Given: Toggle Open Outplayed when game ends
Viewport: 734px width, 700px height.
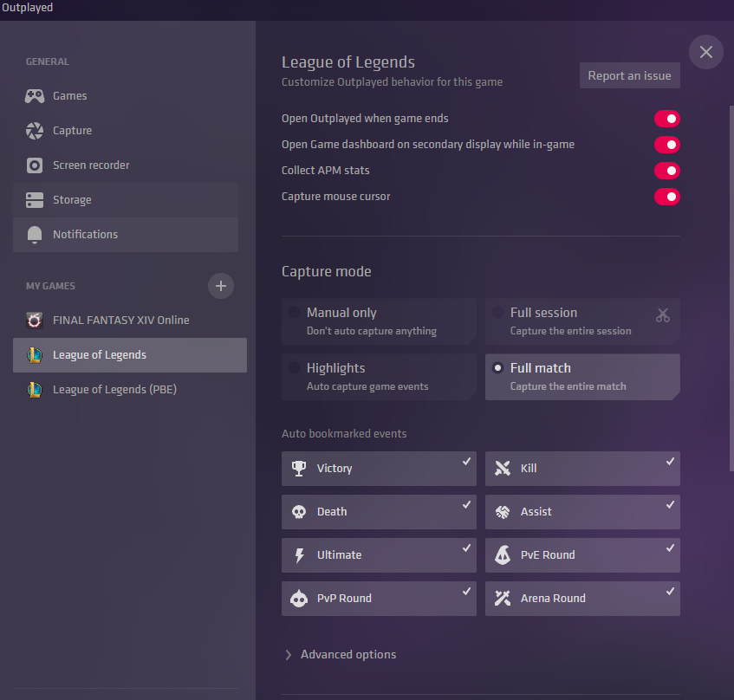Looking at the screenshot, I should [x=667, y=119].
